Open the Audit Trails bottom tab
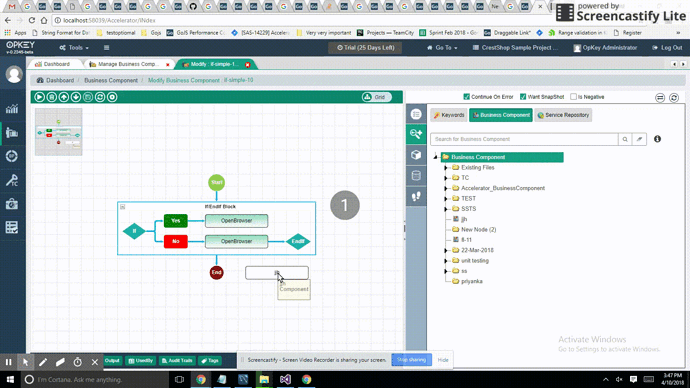Image resolution: width=690 pixels, height=388 pixels. [x=177, y=361]
